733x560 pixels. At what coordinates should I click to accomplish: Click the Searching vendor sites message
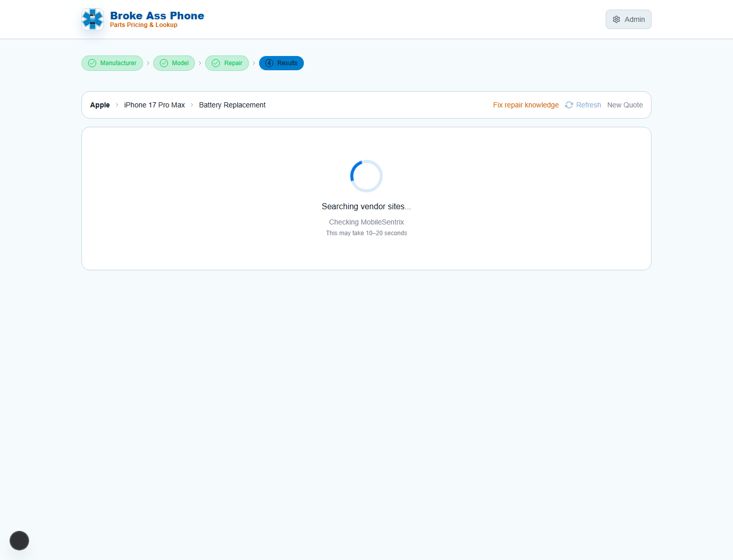tap(366, 206)
